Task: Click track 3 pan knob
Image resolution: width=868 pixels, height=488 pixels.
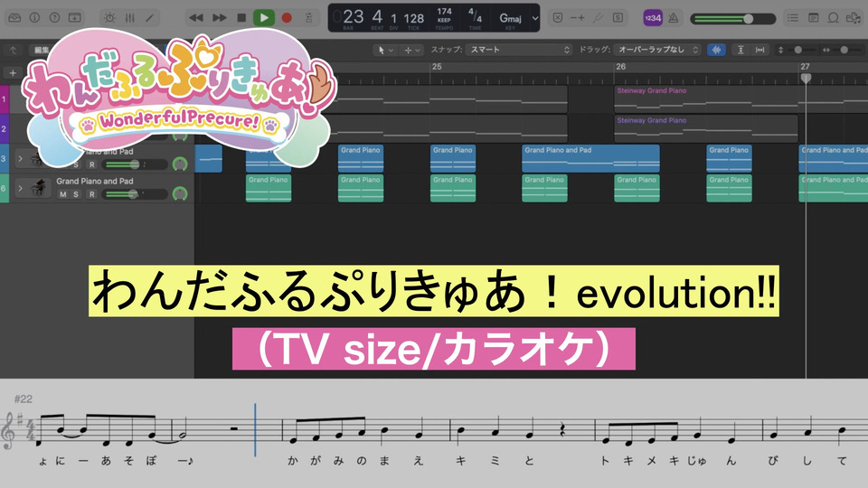Action: (180, 164)
